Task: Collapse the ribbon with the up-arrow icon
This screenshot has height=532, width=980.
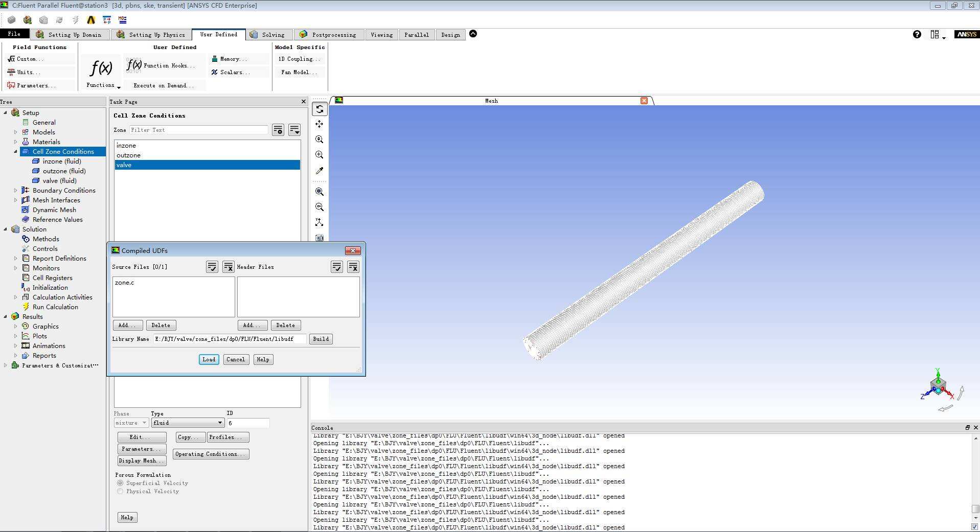Action: click(473, 34)
